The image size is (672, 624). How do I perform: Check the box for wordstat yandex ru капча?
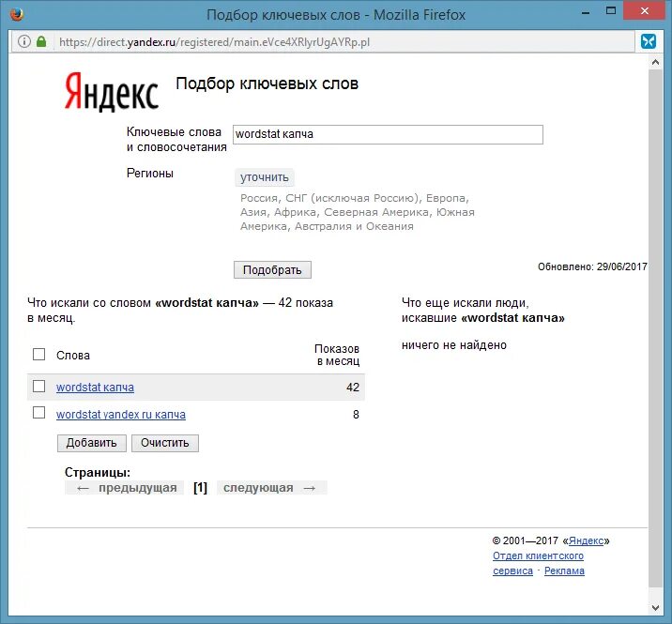click(39, 413)
